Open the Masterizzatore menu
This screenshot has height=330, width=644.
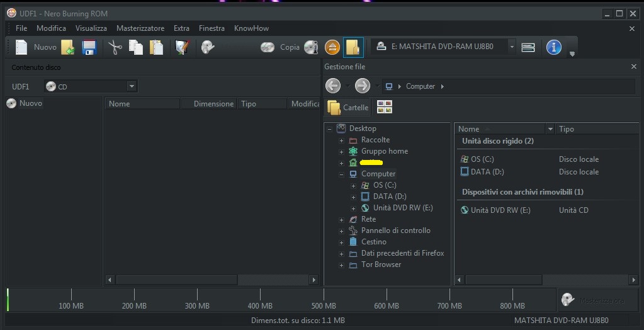(x=140, y=28)
